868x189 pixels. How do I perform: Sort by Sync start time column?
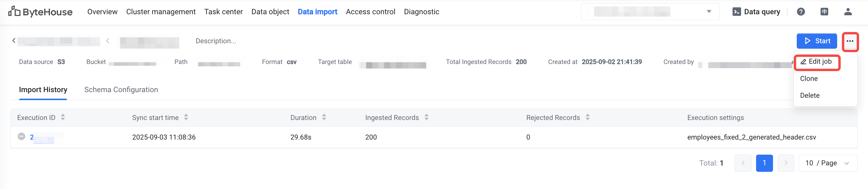pyautogui.click(x=186, y=117)
